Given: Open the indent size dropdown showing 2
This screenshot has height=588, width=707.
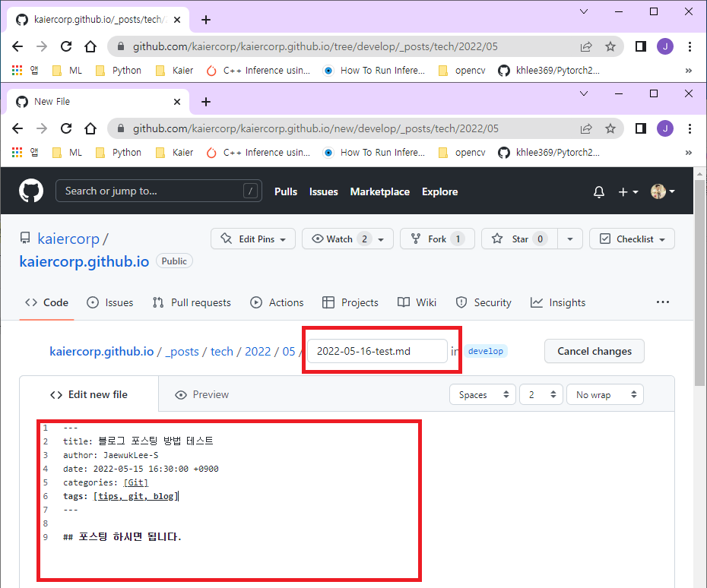Looking at the screenshot, I should click(x=541, y=394).
